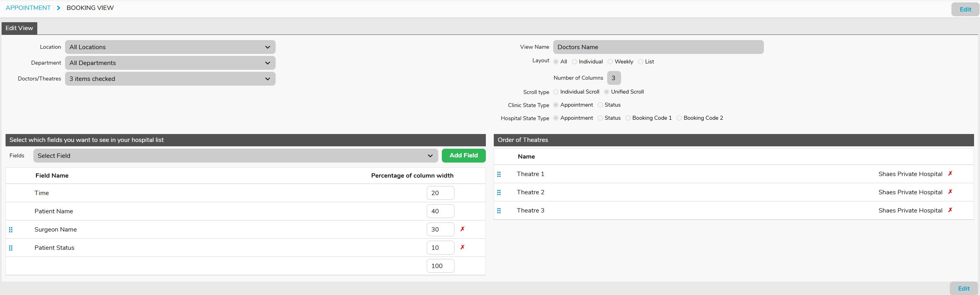Open the Location dropdown

170,47
